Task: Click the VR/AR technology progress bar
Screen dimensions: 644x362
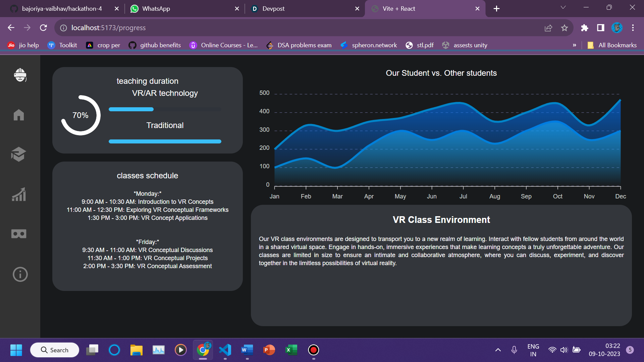Action: 165,109
